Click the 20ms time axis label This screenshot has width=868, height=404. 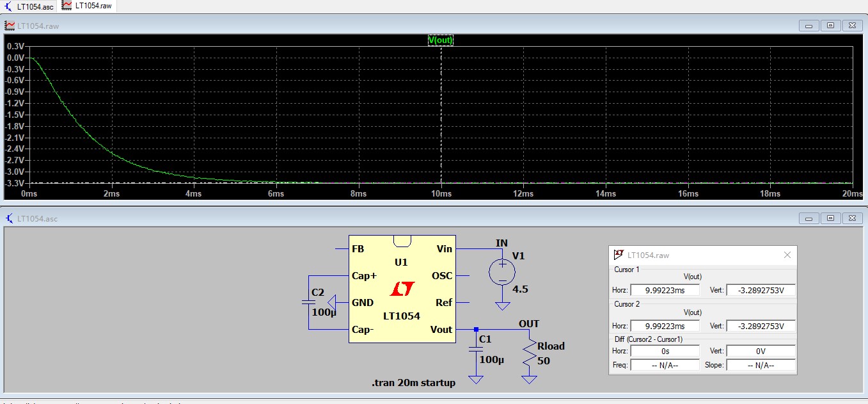tap(852, 193)
